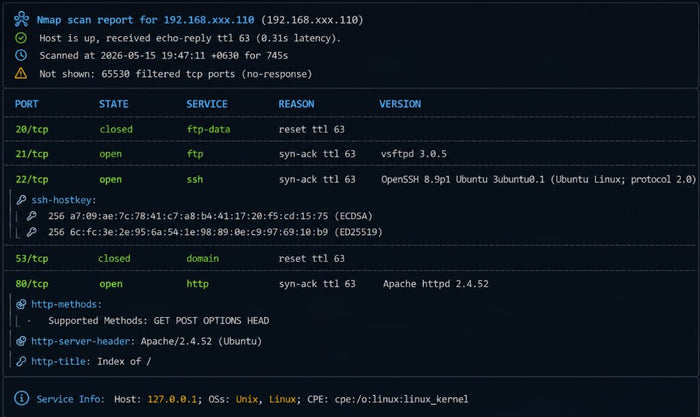Select the STATE column header
The width and height of the screenshot is (700, 417).
coord(113,104)
